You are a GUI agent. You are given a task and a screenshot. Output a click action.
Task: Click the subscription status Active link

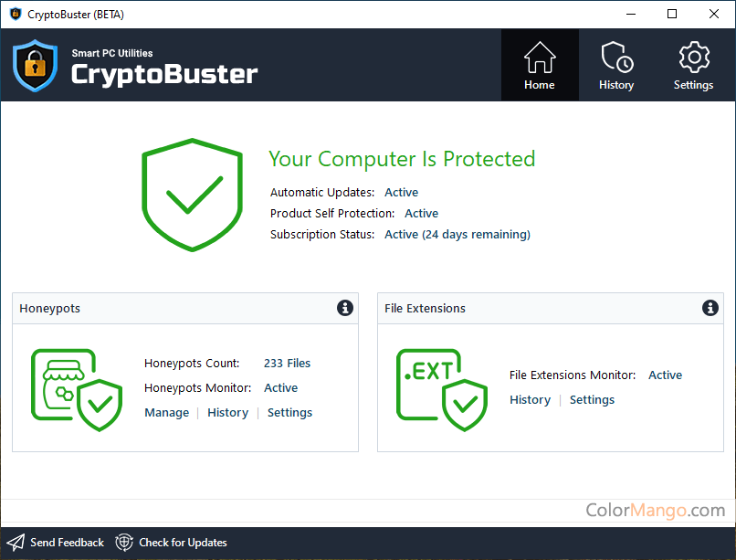(x=457, y=234)
